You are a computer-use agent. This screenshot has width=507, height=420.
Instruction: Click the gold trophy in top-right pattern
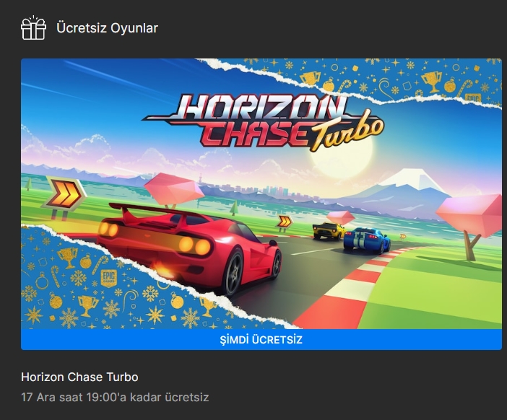pos(432,81)
